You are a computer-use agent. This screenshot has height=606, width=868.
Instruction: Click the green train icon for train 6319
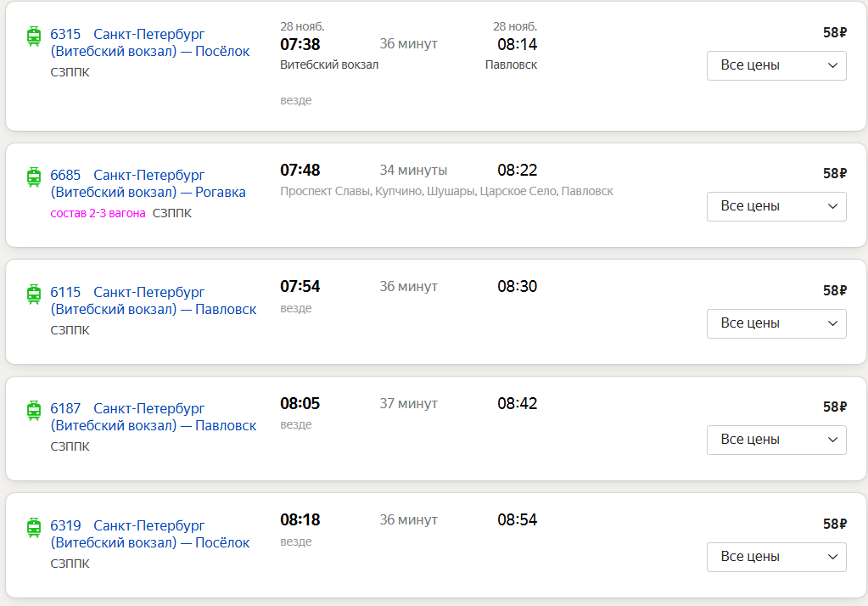tap(34, 527)
